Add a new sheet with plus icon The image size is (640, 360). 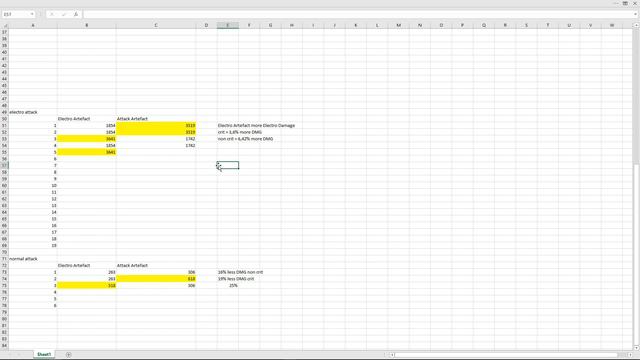[69, 354]
